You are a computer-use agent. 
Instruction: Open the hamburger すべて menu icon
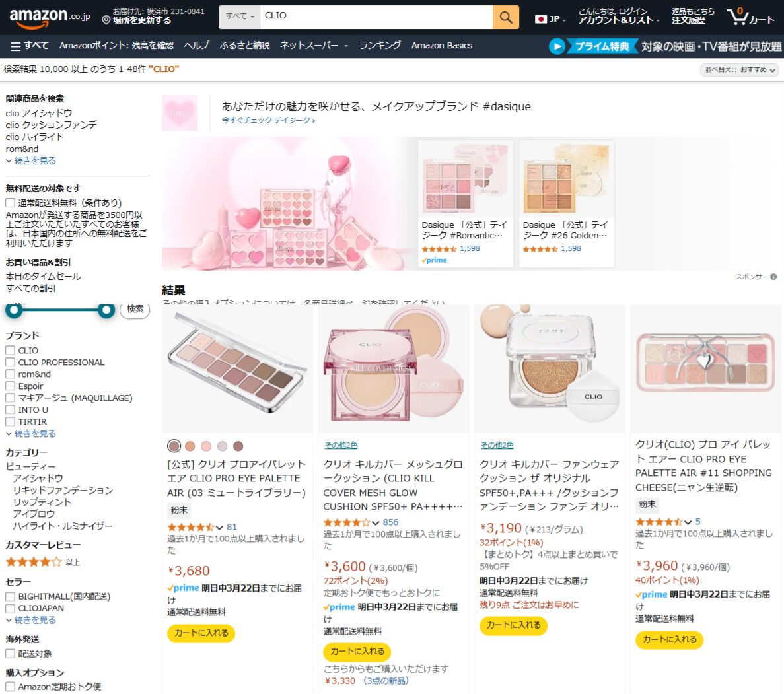(x=15, y=46)
